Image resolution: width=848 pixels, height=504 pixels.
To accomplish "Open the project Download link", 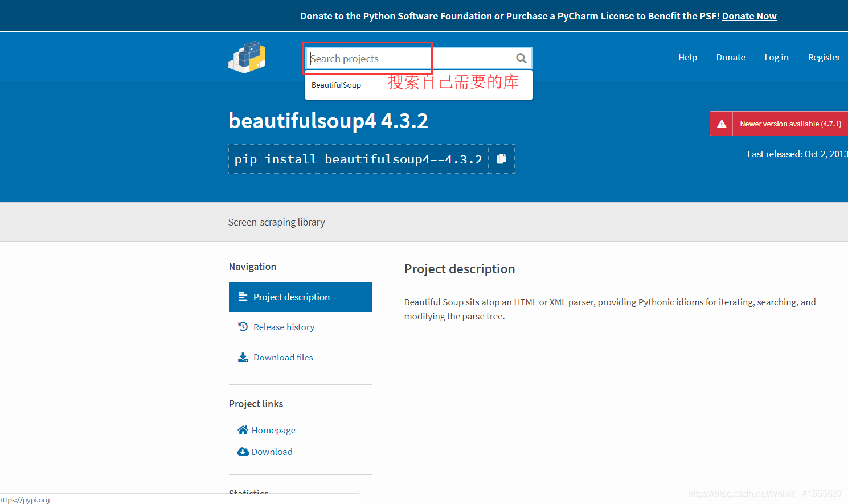I will click(x=272, y=452).
